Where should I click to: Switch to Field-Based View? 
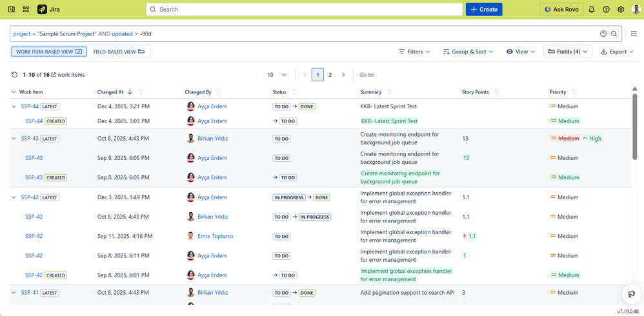119,52
